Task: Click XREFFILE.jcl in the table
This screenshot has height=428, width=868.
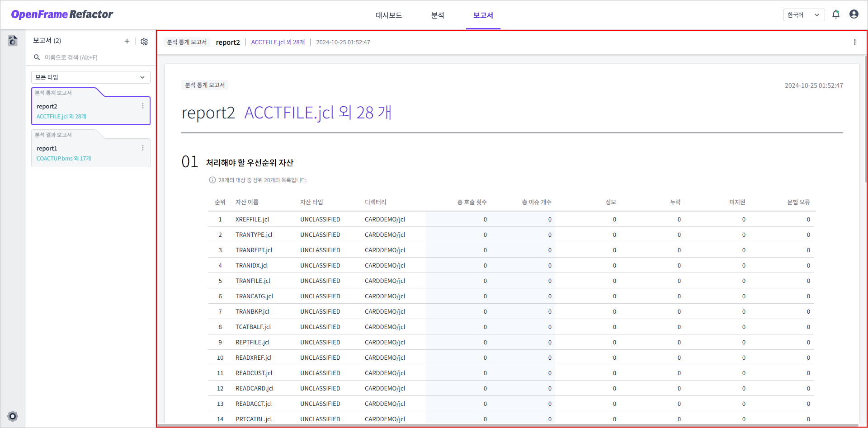Action: 252,219
